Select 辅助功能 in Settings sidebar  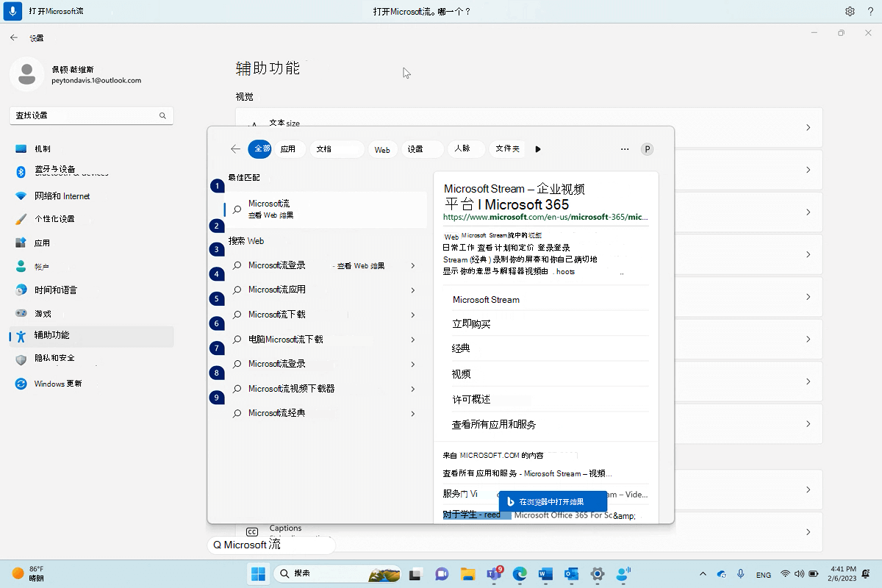point(91,336)
